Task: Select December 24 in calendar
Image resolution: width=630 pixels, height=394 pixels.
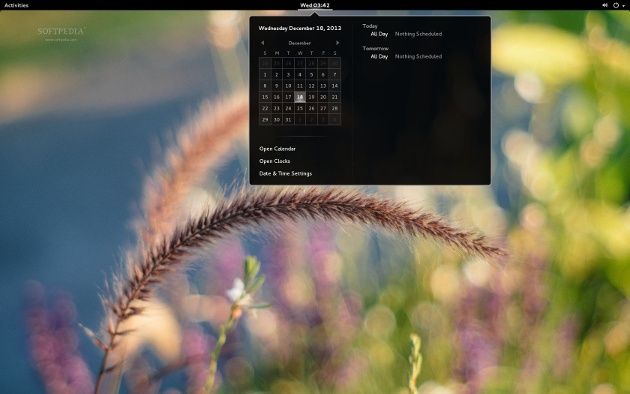Action: [288, 108]
